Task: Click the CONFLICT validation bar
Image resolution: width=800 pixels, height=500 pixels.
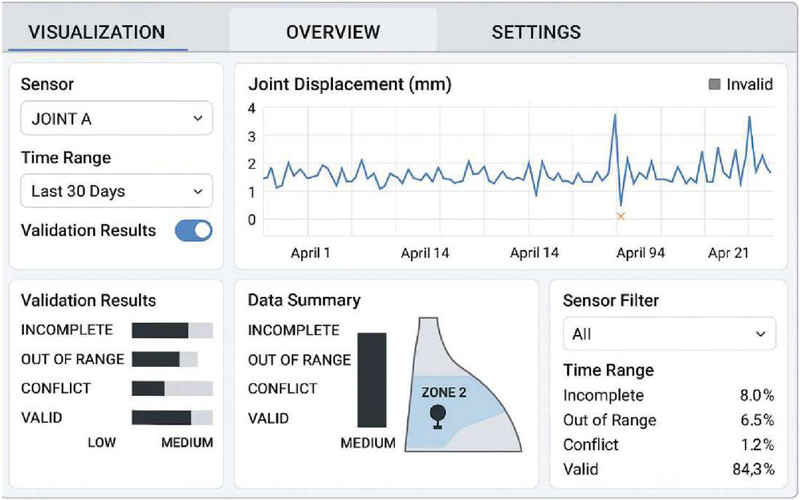Action: [x=172, y=389]
